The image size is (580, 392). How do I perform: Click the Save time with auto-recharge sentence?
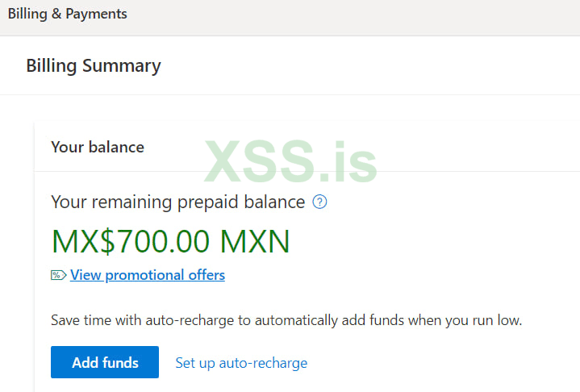[286, 320]
